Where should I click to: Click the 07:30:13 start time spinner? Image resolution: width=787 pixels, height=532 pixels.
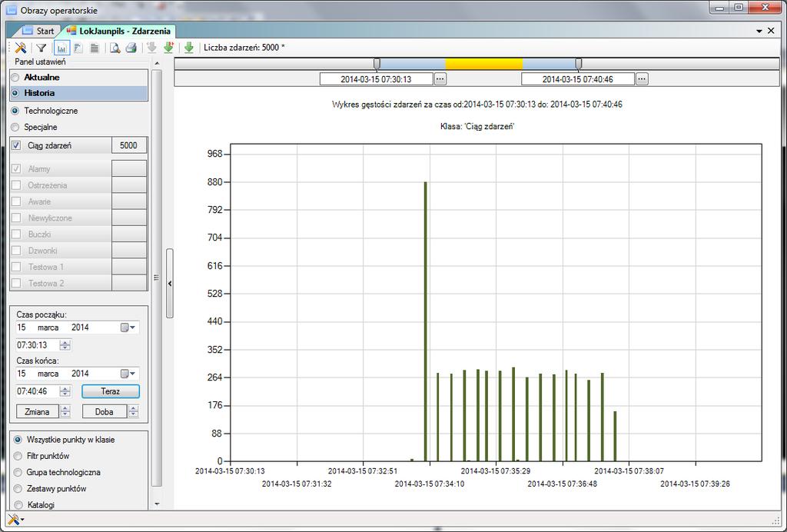click(65, 345)
